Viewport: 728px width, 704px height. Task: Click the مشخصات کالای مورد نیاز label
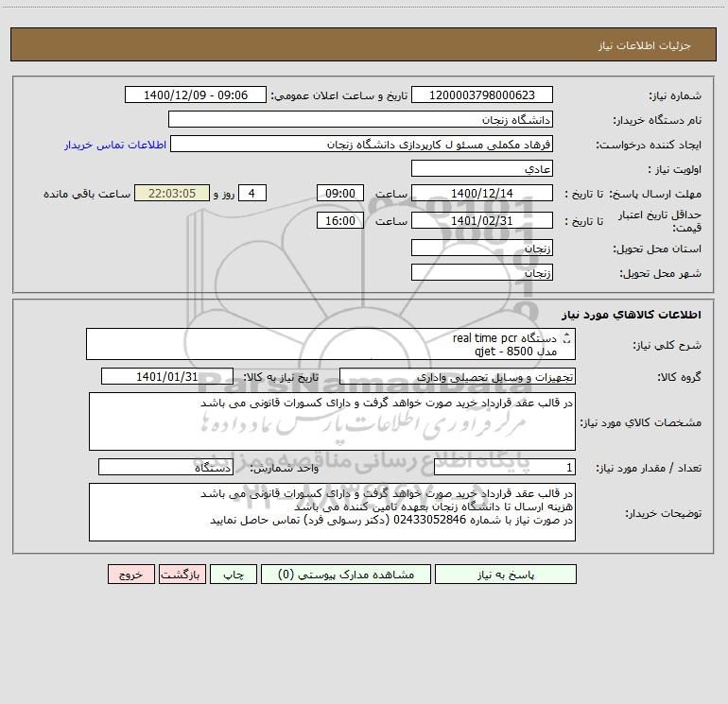(x=641, y=422)
